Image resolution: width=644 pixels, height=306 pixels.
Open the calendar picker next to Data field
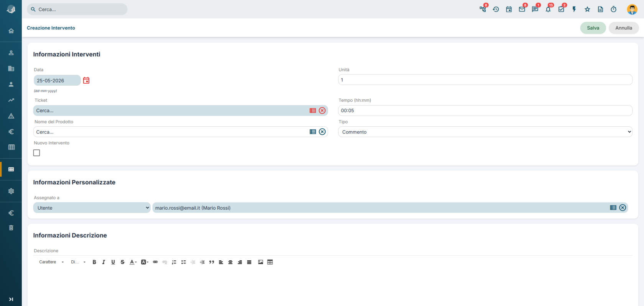(x=86, y=80)
